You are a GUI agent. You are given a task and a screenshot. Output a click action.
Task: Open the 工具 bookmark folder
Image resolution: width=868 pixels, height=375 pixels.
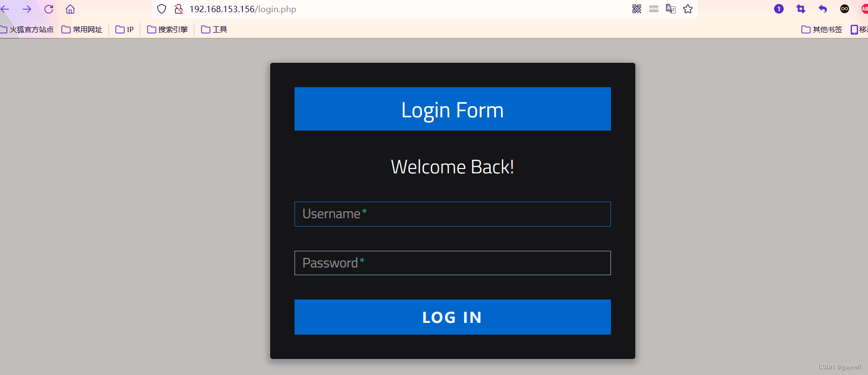pos(214,30)
